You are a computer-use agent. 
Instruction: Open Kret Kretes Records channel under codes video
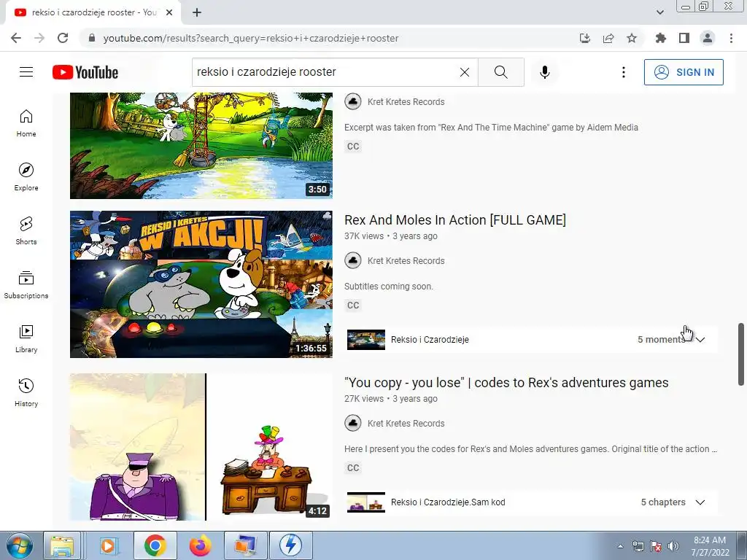406,424
